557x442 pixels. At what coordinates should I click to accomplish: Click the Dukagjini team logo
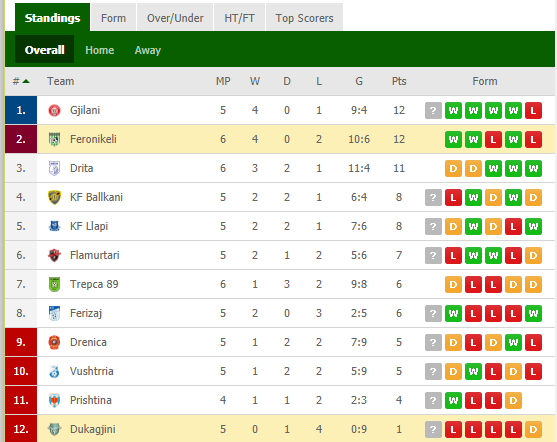coord(54,429)
